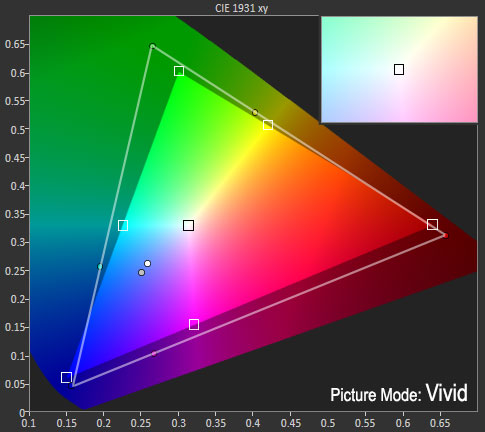
Task: Click the measured white point circle
Action: pos(147,264)
